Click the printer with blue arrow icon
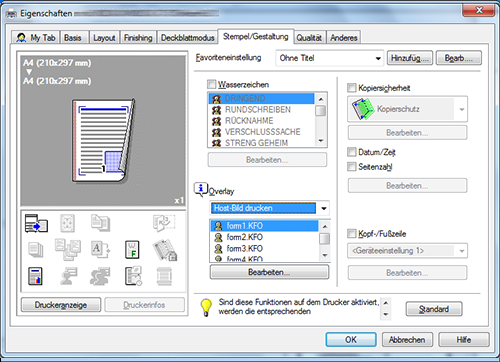This screenshot has height=362, width=500. tap(36, 223)
